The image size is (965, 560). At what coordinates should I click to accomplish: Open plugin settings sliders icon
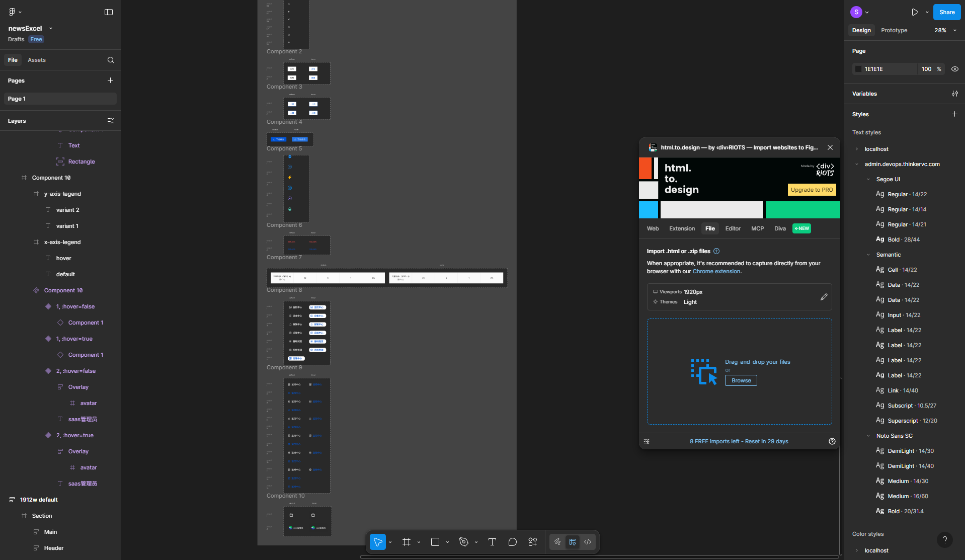tap(647, 441)
